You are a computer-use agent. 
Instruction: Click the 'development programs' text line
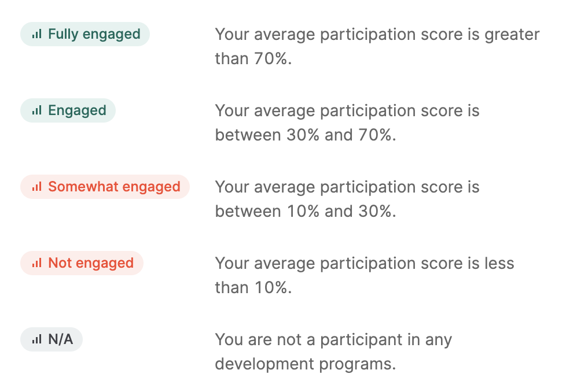pos(306,364)
